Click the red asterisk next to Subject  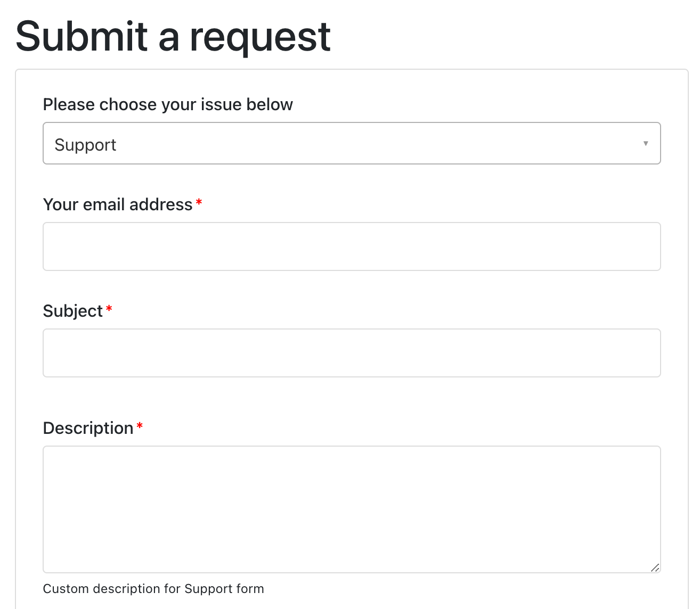[x=110, y=309]
